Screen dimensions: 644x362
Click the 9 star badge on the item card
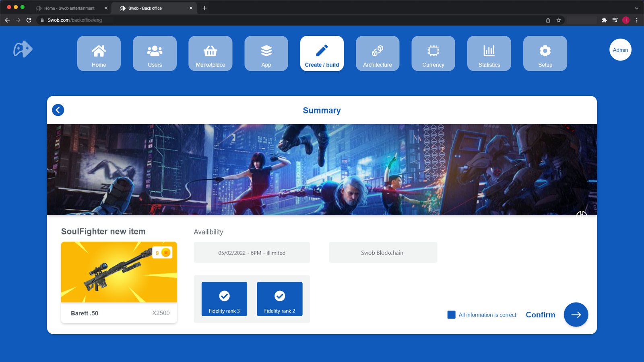(162, 253)
